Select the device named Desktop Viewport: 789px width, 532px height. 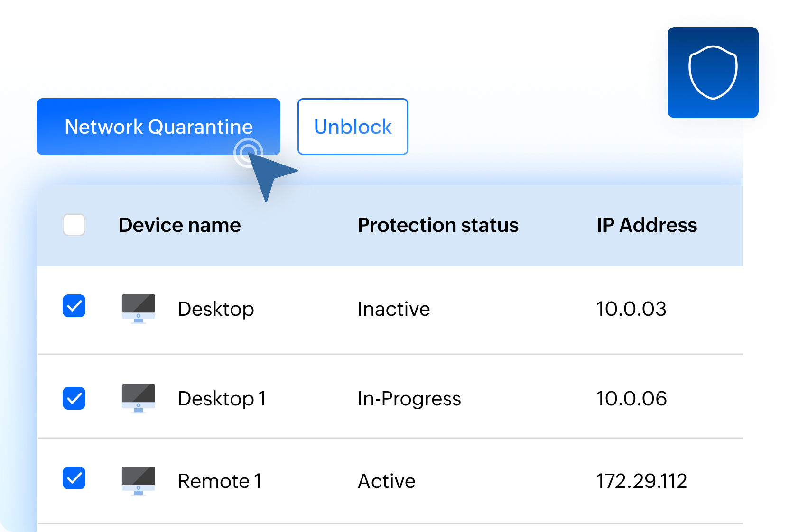click(216, 309)
